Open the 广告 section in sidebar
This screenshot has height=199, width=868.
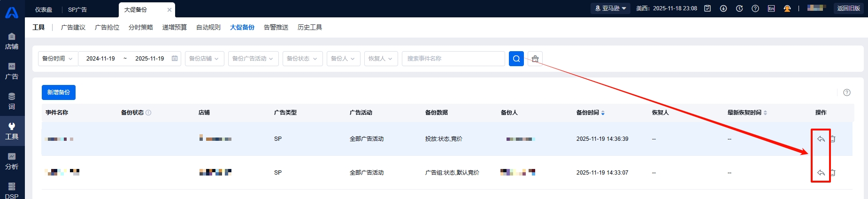[x=12, y=70]
